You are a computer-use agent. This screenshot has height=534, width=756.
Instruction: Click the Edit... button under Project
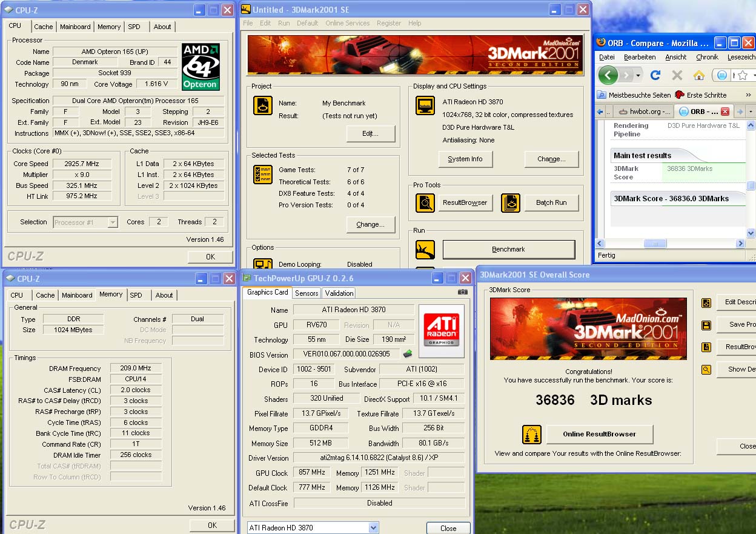click(371, 133)
